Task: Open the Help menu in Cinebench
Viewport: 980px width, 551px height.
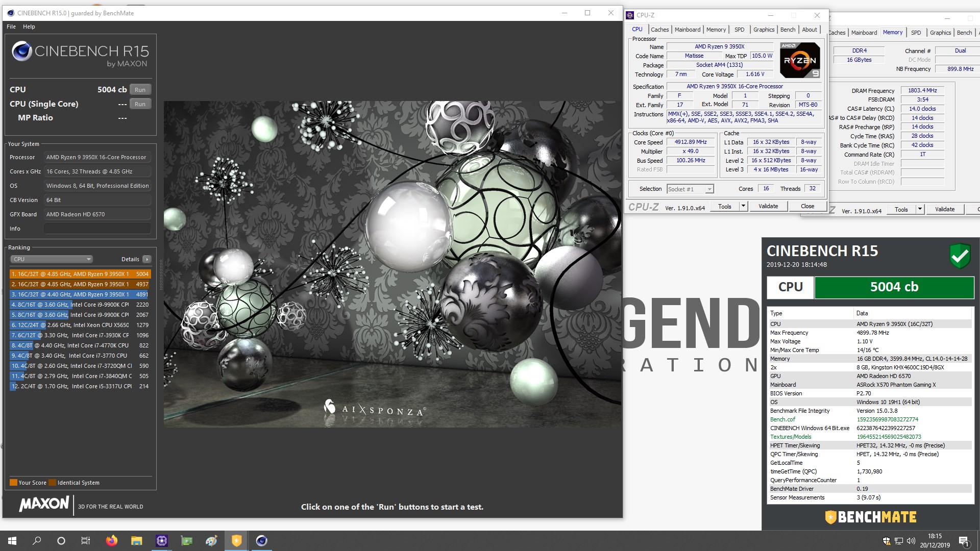Action: click(29, 27)
